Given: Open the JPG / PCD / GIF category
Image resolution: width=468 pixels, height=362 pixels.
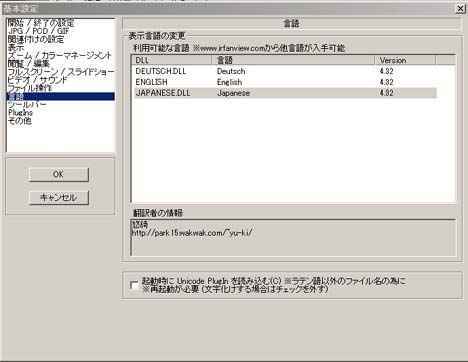Looking at the screenshot, I should pos(39,31).
